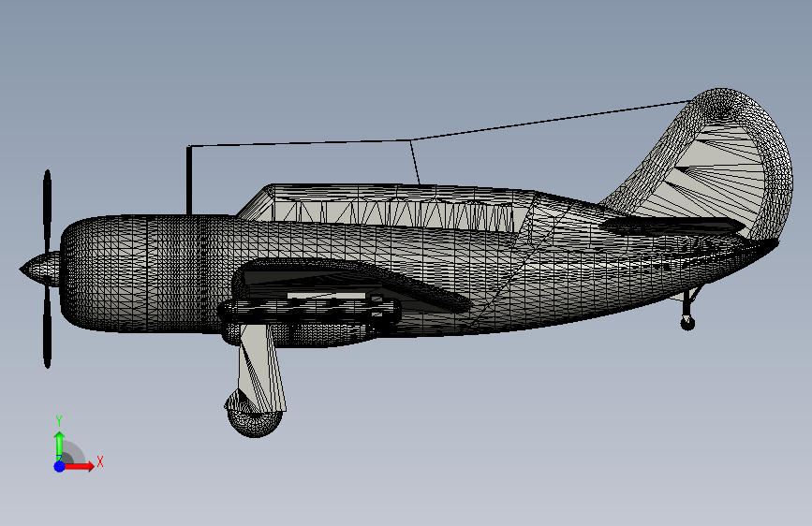Select the airplane's propeller blade
The height and width of the screenshot is (526, 812).
[x=47, y=269]
